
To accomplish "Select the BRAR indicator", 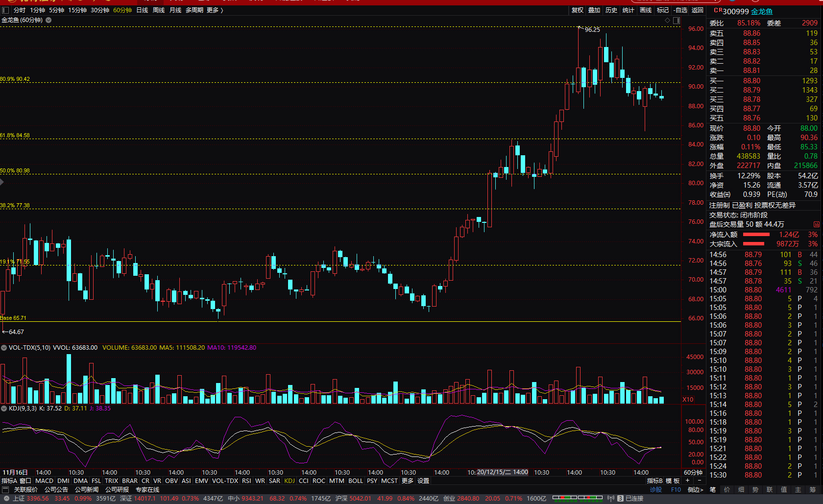I will pyautogui.click(x=130, y=481).
